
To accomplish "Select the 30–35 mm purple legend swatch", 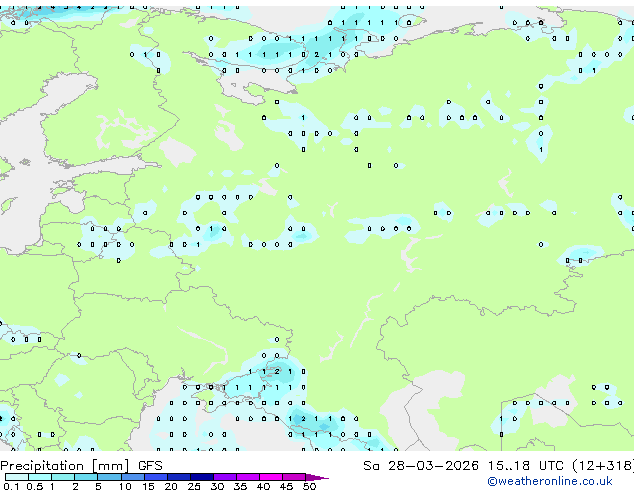I will [225, 477].
